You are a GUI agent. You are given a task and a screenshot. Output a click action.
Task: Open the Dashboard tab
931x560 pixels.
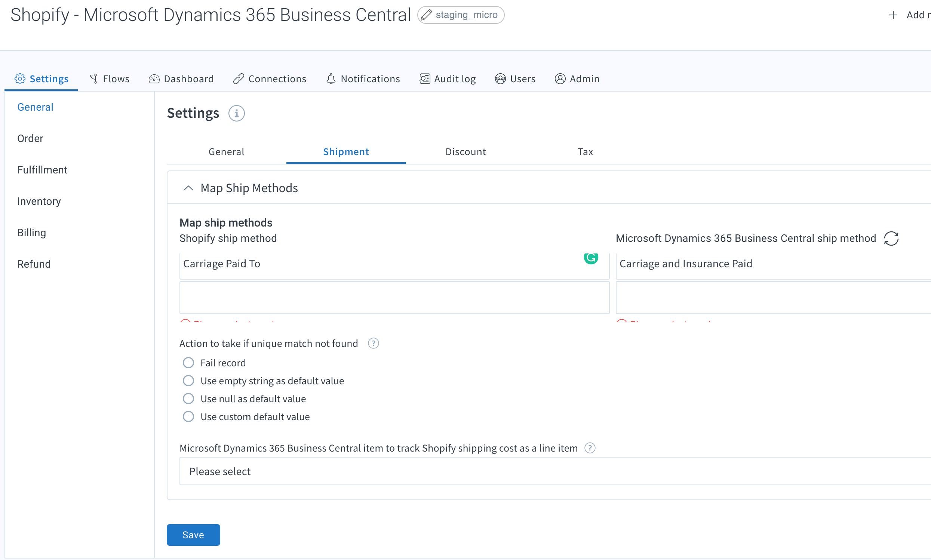(181, 79)
